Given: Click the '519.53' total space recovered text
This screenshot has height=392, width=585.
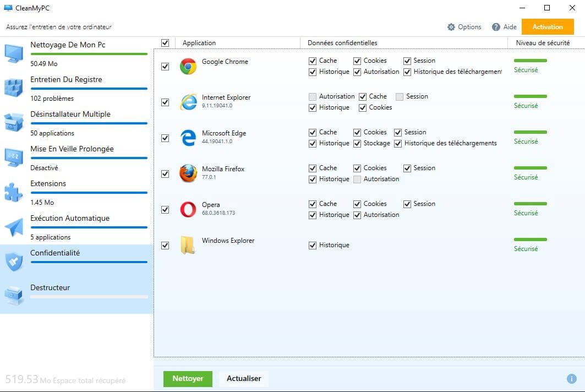Looking at the screenshot, I should [x=21, y=379].
